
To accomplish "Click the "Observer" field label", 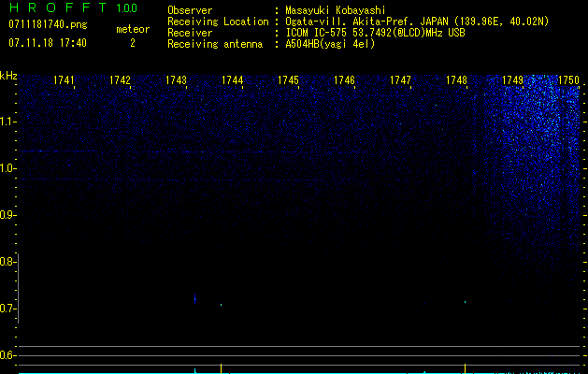I will [190, 10].
